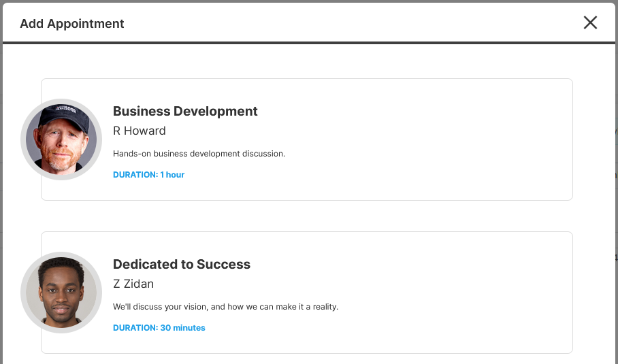The height and width of the screenshot is (364, 618).
Task: Click the hands-on business development description
Action: [x=199, y=154]
